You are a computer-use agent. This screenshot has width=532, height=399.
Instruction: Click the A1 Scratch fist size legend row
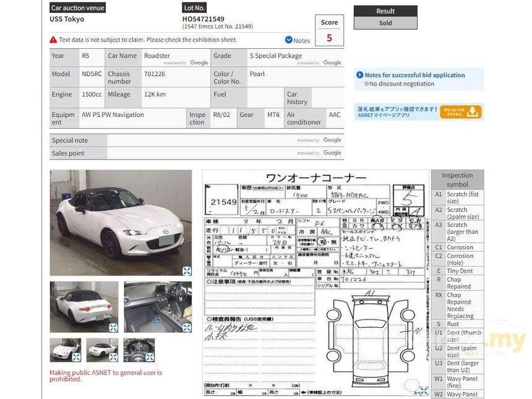(457, 197)
